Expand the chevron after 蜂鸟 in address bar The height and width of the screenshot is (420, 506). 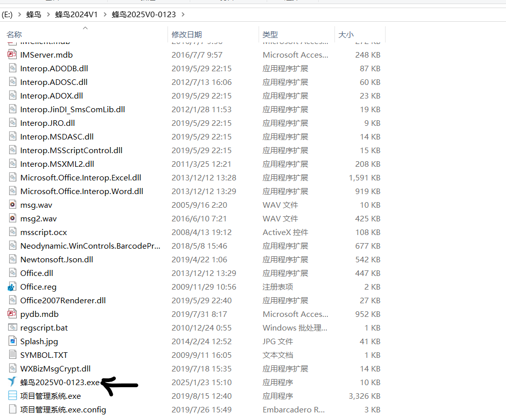point(48,15)
